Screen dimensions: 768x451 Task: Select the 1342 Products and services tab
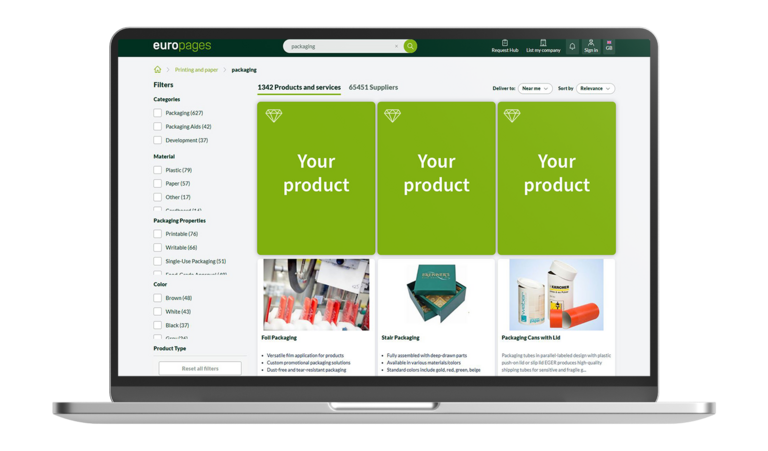coord(298,88)
